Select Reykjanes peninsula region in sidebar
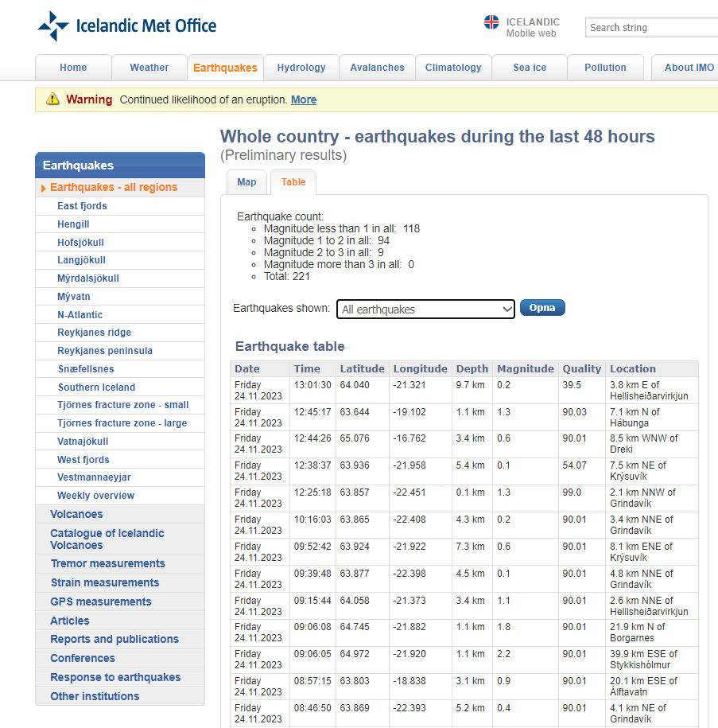 click(x=105, y=351)
